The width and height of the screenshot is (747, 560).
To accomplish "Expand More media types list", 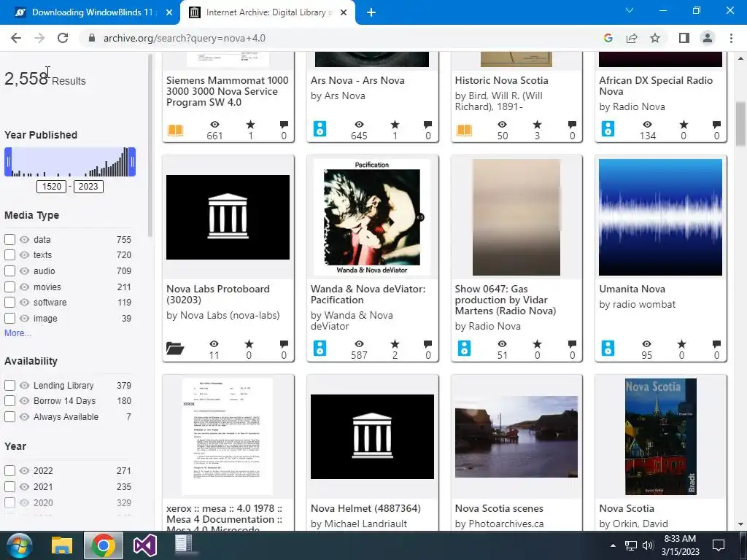I will point(18,332).
